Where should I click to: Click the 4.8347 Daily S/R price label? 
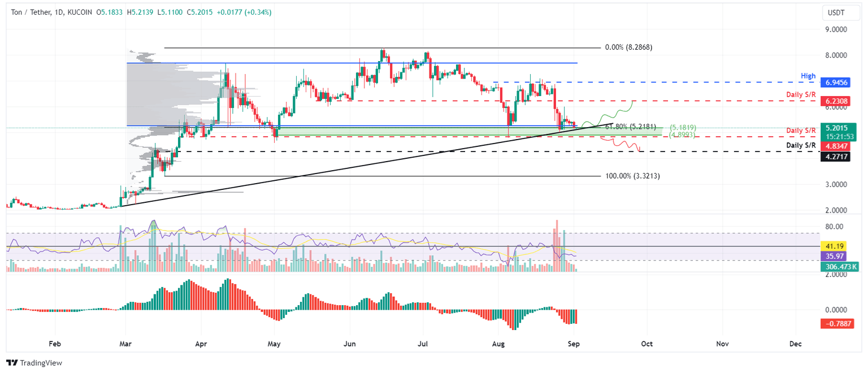(x=835, y=145)
